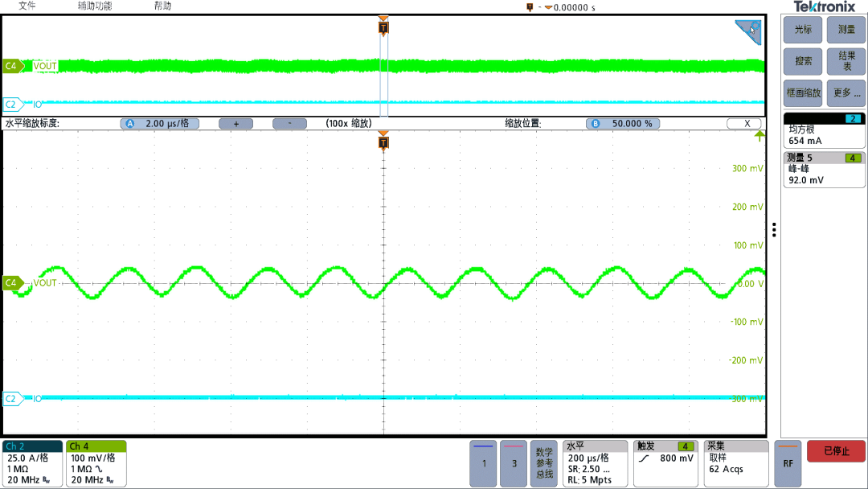This screenshot has width=868, height=489.
Task: Click the 测量 measure button
Action: (845, 29)
